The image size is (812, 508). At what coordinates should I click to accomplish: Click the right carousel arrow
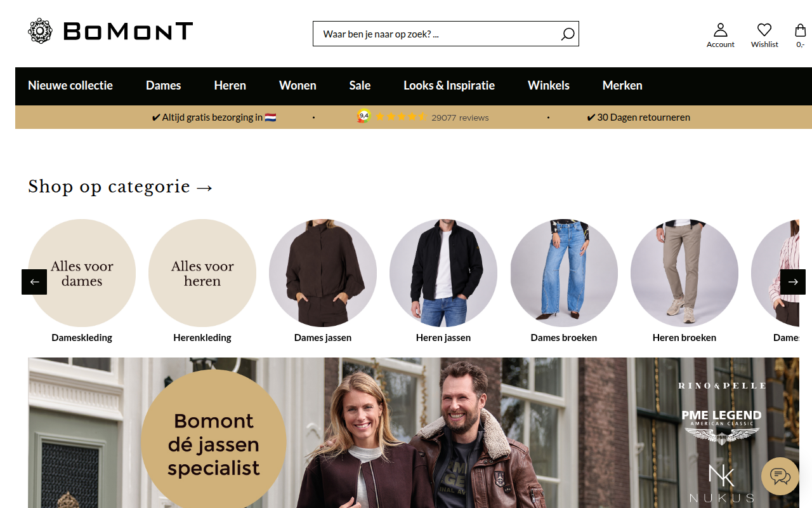793,282
